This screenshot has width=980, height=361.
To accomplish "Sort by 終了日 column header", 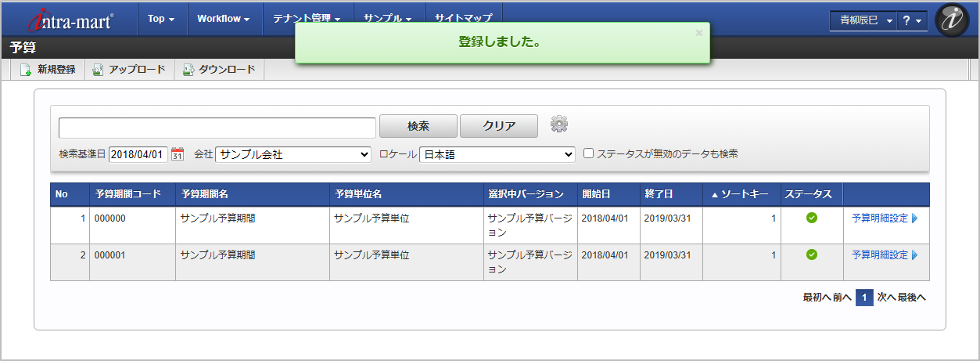I will point(671,194).
